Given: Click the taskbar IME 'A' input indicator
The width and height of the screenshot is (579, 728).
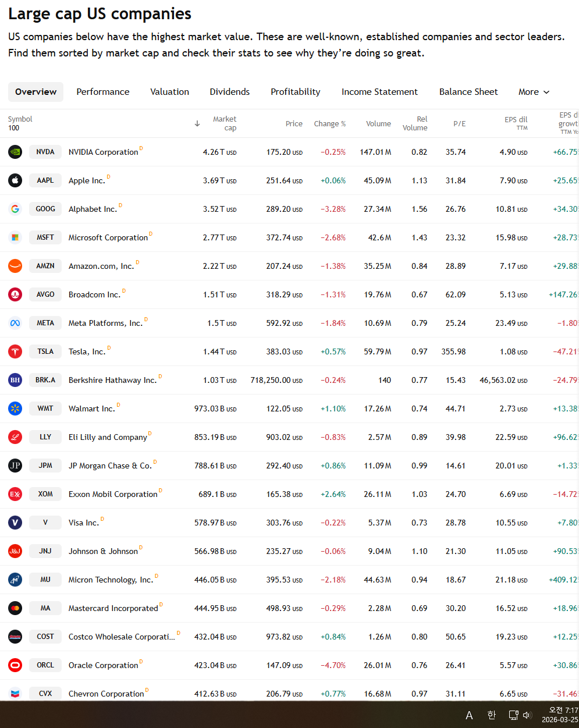Looking at the screenshot, I should [469, 715].
